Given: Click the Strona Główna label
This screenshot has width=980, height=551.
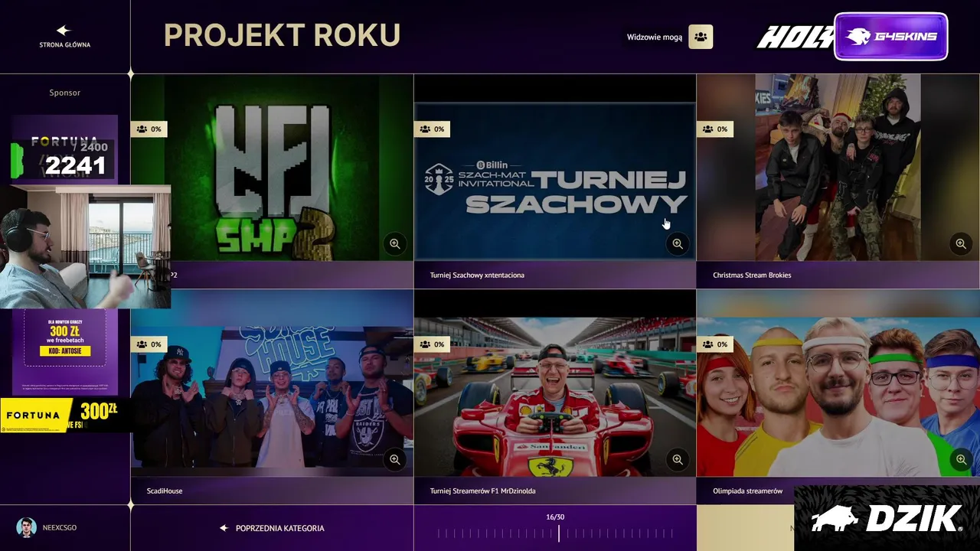Looking at the screenshot, I should (65, 45).
